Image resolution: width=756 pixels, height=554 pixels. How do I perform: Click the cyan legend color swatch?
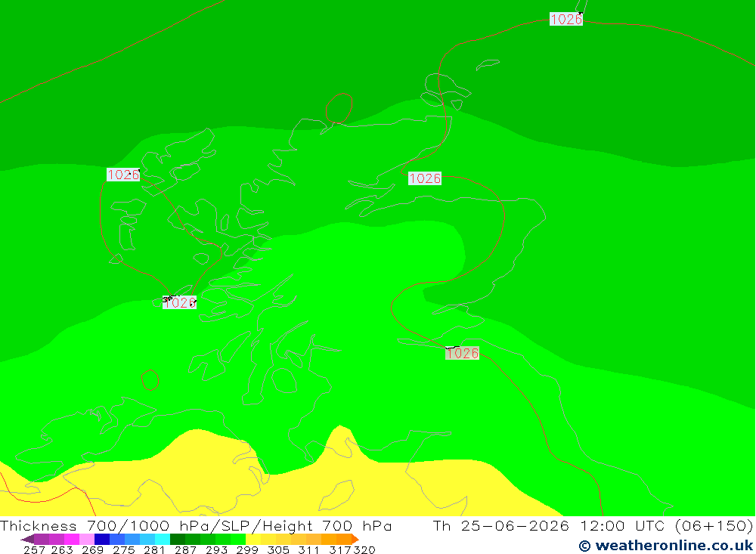163,539
